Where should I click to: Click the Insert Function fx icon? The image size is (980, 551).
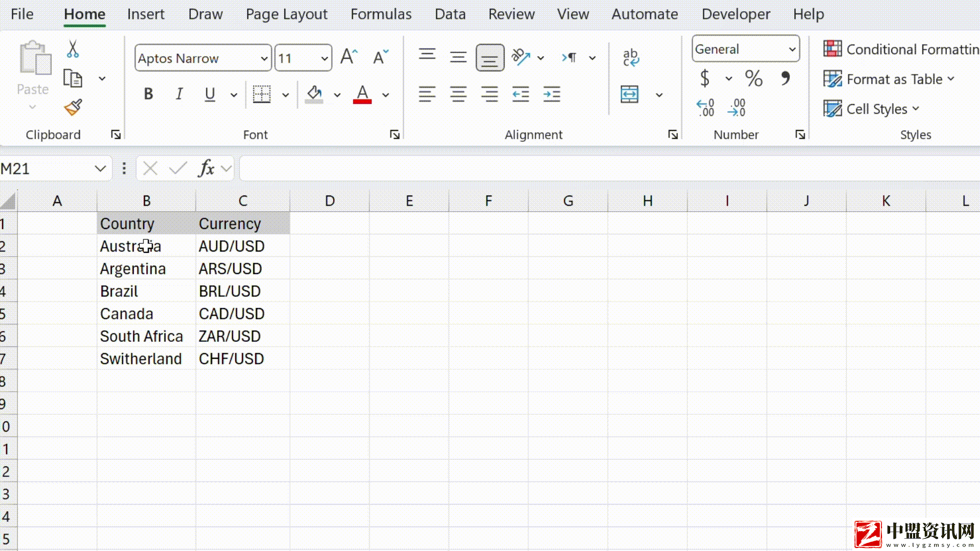click(x=206, y=168)
